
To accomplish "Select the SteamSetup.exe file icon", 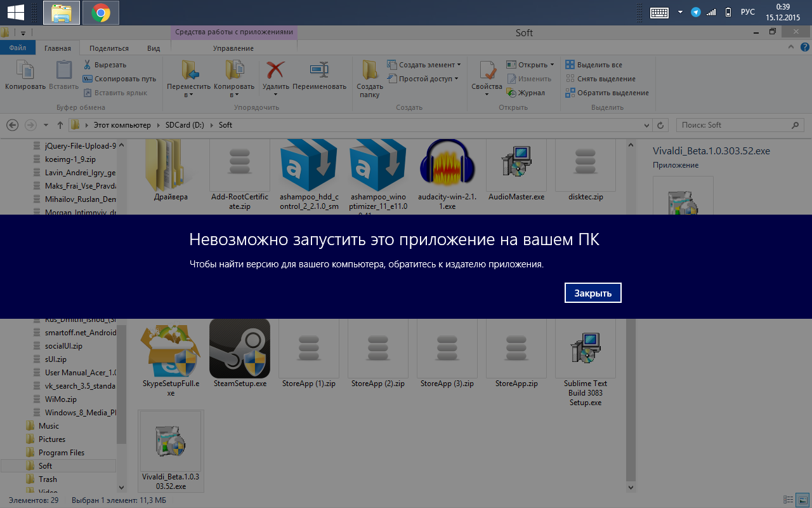I will (240, 348).
